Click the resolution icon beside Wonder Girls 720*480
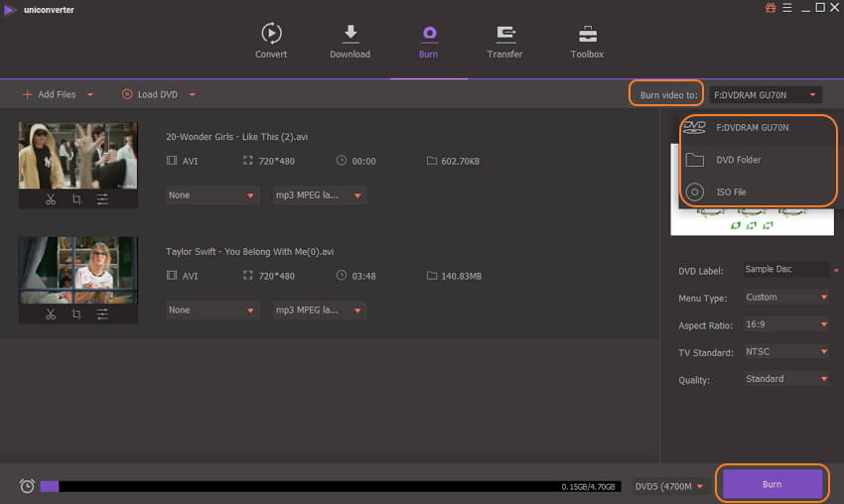The width and height of the screenshot is (844, 504). (x=247, y=161)
